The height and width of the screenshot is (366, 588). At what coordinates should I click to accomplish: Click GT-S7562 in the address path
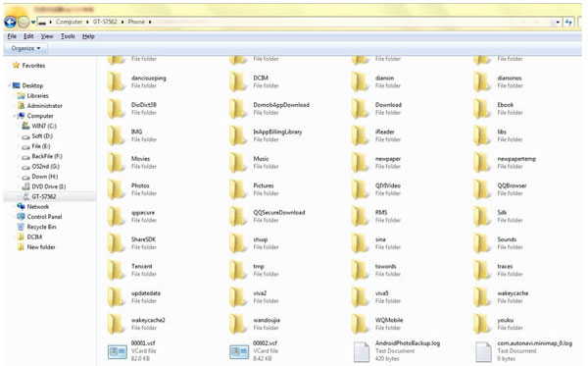click(x=105, y=22)
